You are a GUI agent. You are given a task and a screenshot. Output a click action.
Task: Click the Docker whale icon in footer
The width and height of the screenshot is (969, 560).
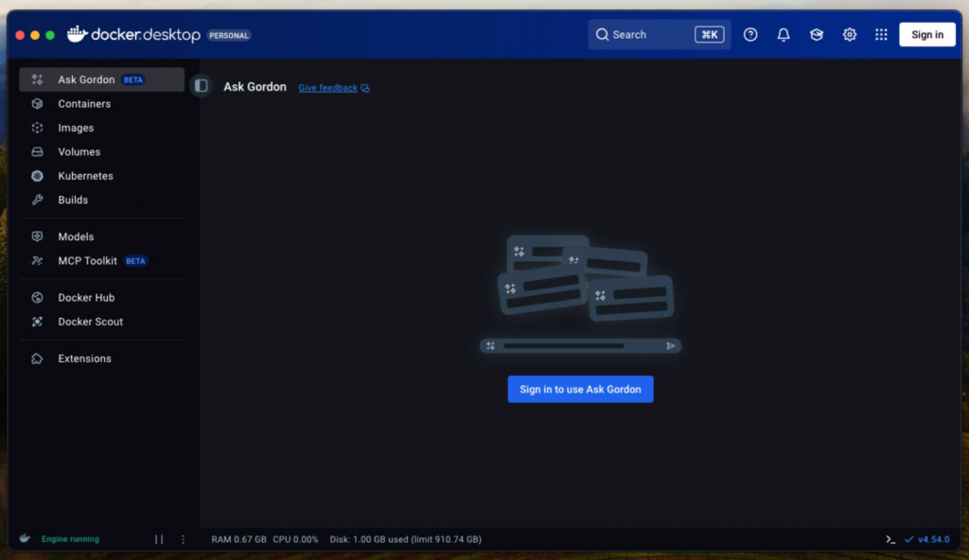pos(25,539)
